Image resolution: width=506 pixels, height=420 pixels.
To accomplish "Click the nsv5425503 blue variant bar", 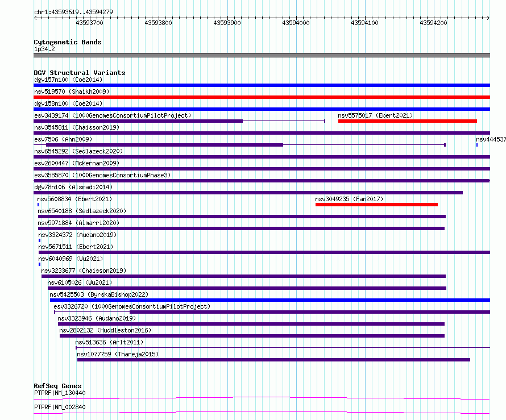I will click(x=270, y=300).
